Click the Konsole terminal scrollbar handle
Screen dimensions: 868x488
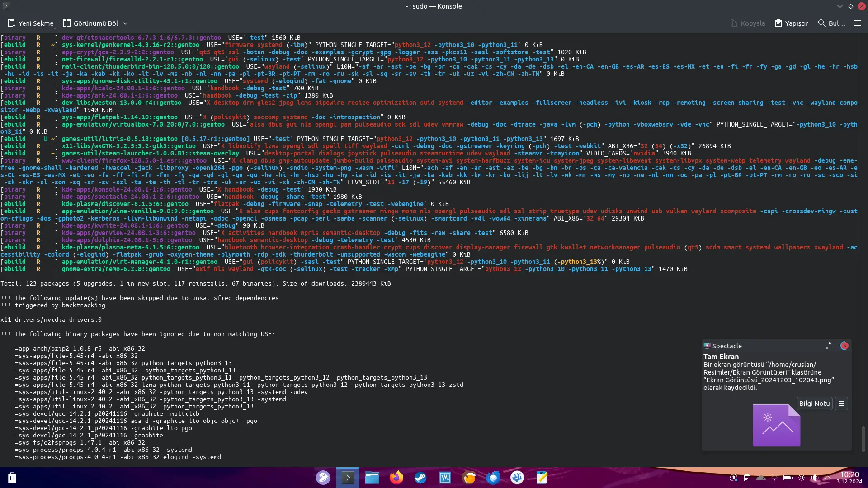click(x=863, y=438)
